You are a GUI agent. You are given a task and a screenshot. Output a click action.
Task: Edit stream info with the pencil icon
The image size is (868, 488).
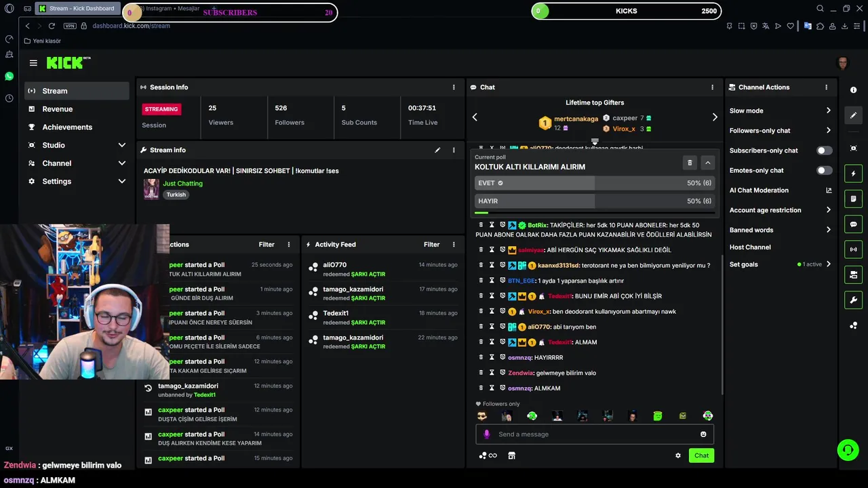tap(437, 150)
